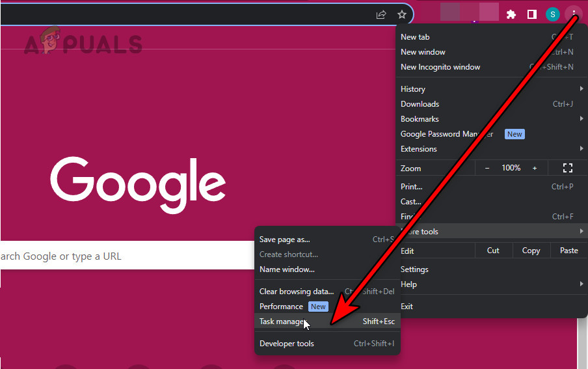588x369 pixels.
Task: Select Exit to close Chrome
Action: [x=492, y=307]
